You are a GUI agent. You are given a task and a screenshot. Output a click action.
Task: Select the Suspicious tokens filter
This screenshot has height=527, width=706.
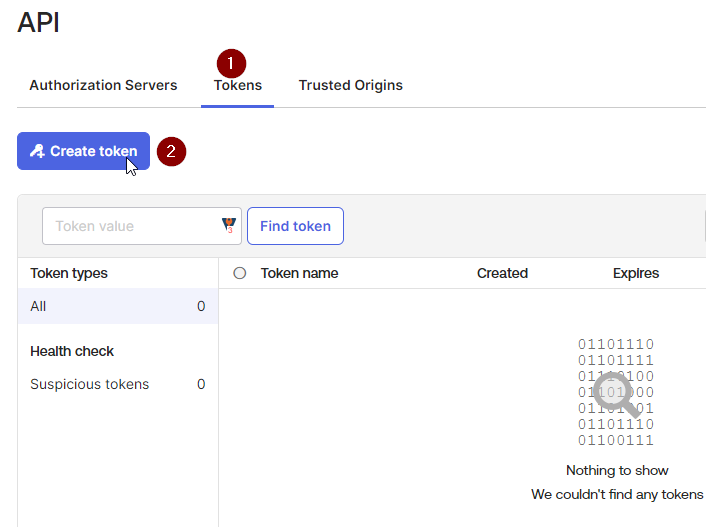click(x=118, y=384)
